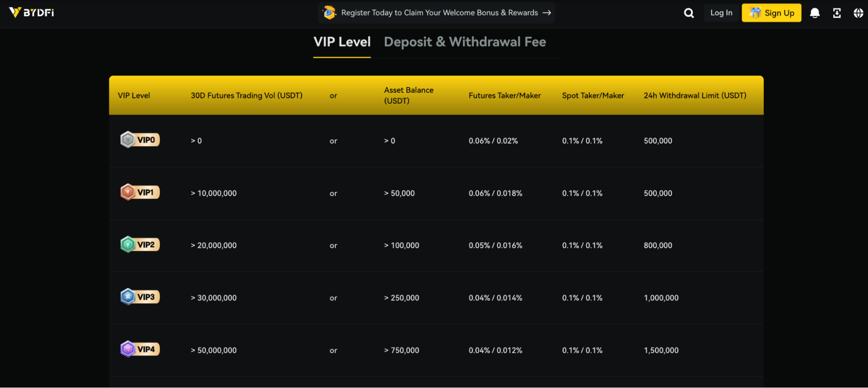Screen dimensions: 868x388
Task: Click the VIP1 bronze badge
Action: point(140,192)
